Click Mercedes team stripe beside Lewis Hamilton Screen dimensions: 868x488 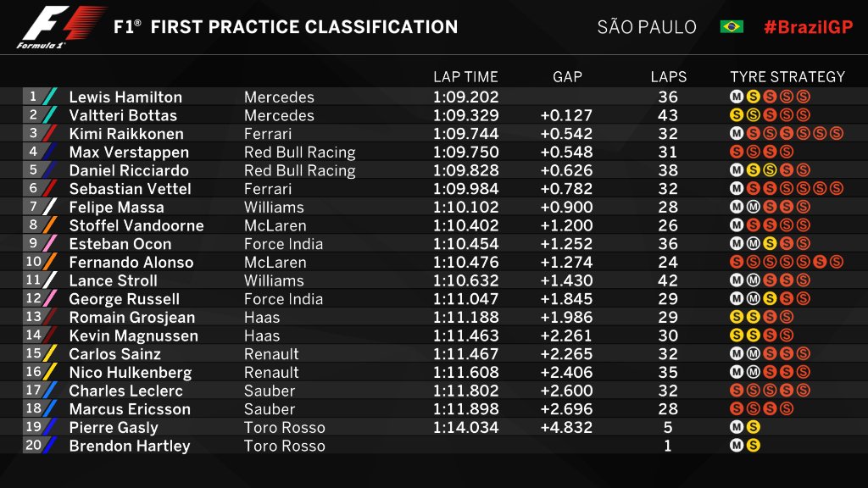(50, 97)
